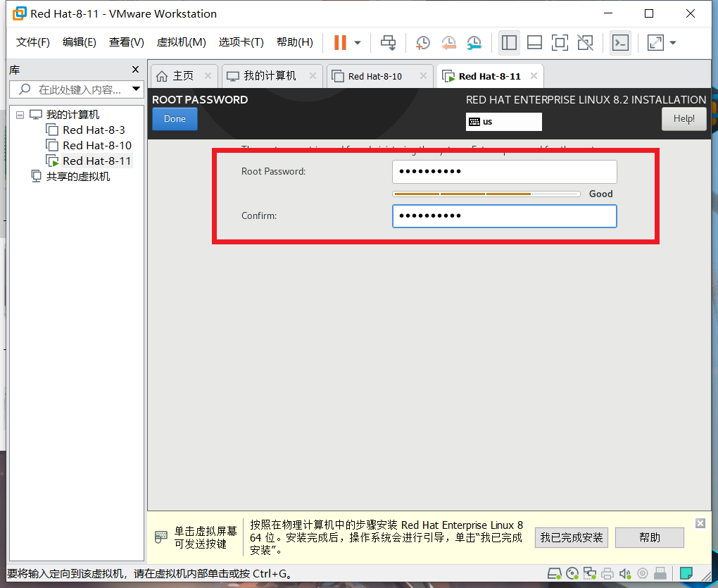718x588 pixels.
Task: Click the VMware Workstation title bar logo
Action: pos(19,14)
